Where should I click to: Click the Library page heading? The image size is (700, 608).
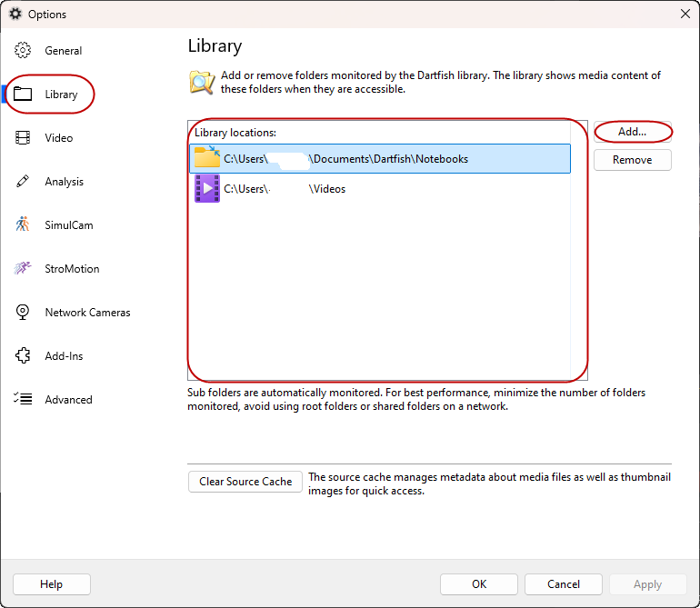[215, 46]
